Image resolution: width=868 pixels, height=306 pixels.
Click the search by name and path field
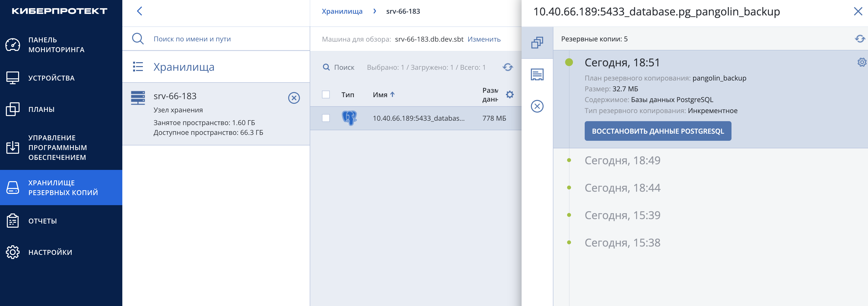pos(216,39)
